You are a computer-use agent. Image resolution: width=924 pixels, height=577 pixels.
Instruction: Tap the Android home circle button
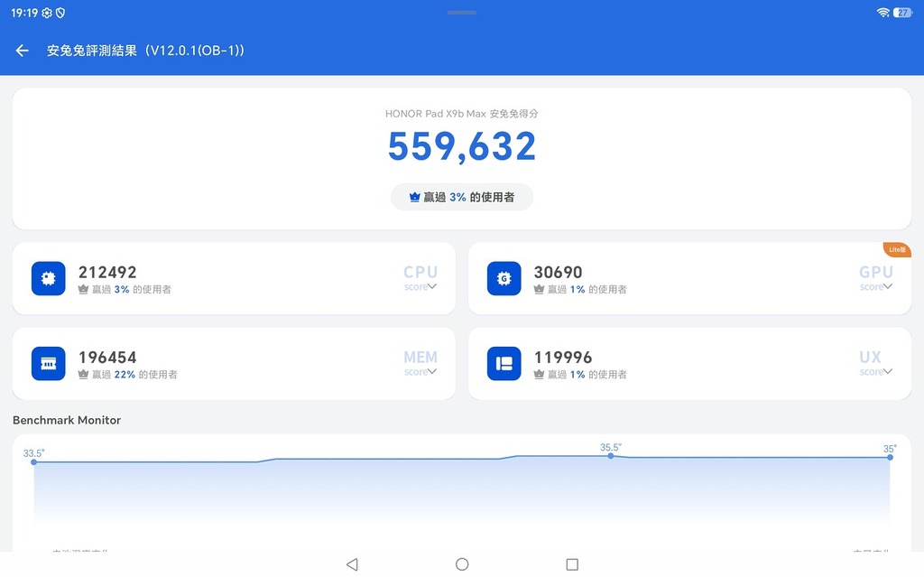pos(462,564)
